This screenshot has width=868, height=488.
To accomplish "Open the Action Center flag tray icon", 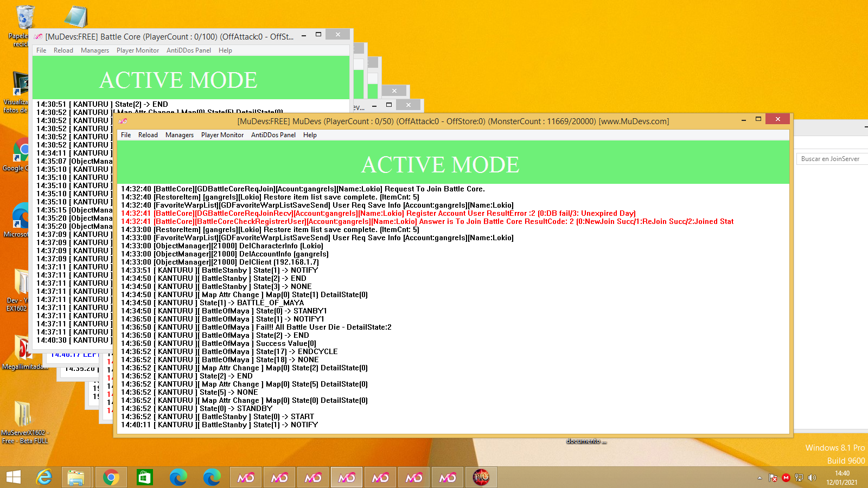I will point(773,478).
